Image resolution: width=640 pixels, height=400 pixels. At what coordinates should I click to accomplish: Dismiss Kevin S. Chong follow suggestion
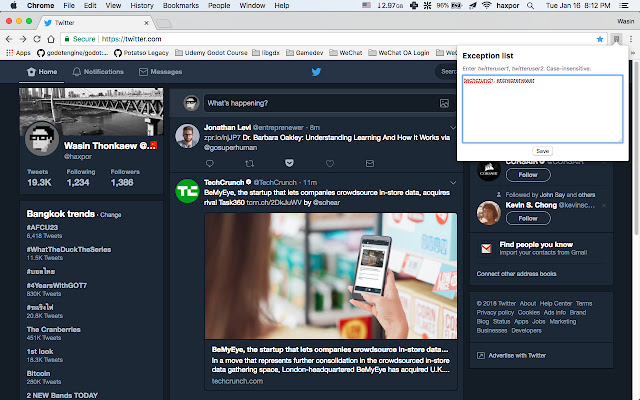604,205
